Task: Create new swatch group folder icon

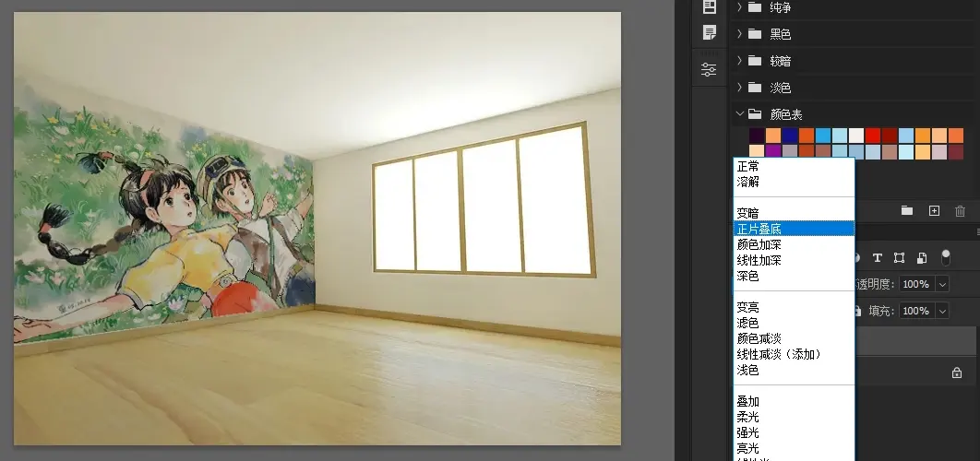Action: coord(907,211)
